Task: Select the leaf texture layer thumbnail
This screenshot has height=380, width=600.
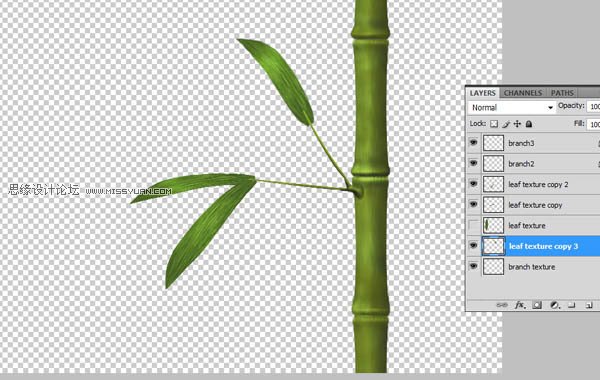Action: [493, 225]
